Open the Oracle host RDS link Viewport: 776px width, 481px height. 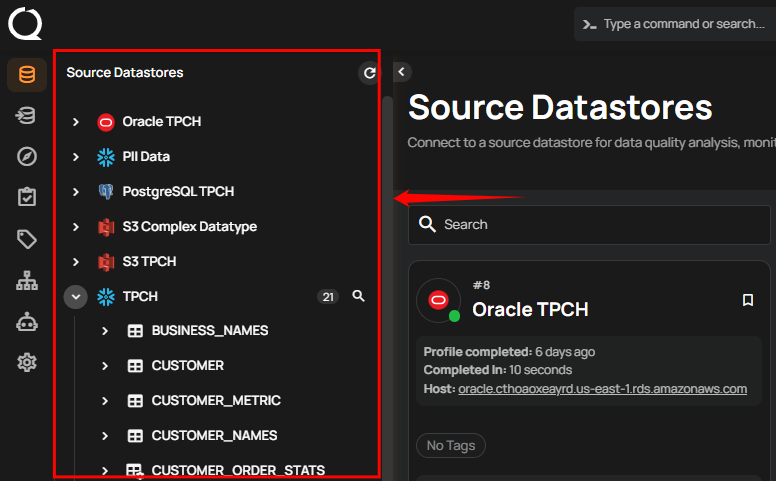click(x=602, y=389)
